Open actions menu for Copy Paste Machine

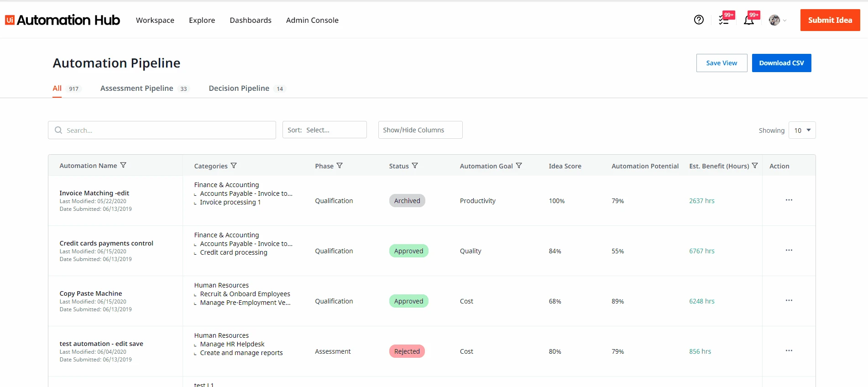tap(789, 300)
